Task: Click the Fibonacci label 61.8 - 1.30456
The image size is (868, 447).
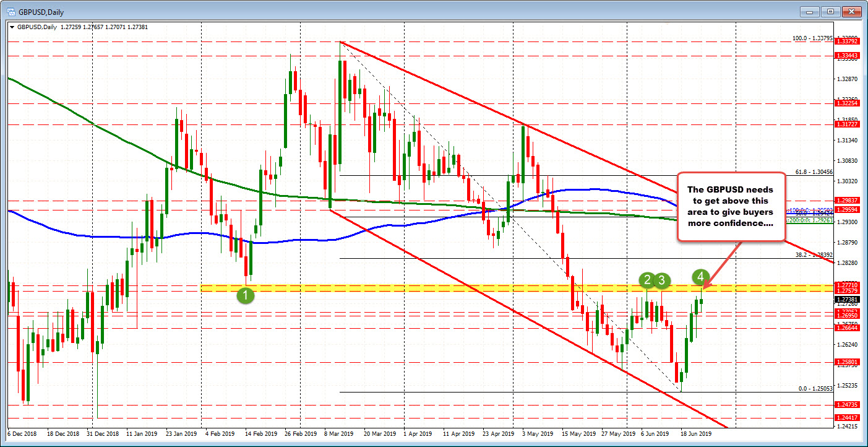Action: 814,171
